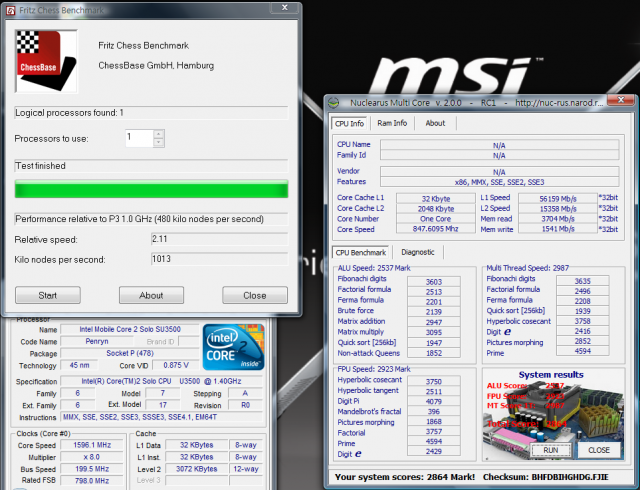Increase Processors to use with up arrow

coord(159,134)
